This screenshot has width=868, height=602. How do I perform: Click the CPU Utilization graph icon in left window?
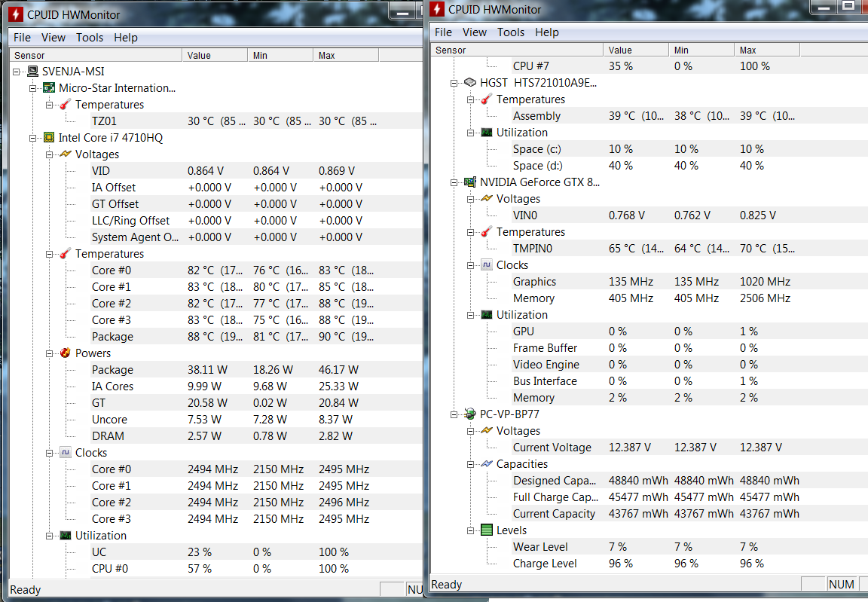click(x=66, y=536)
